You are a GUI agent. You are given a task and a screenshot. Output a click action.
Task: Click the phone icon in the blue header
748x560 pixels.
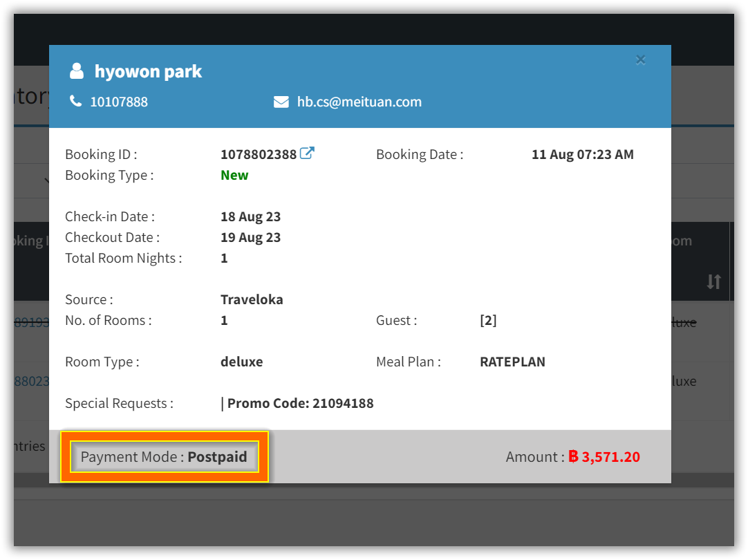76,101
